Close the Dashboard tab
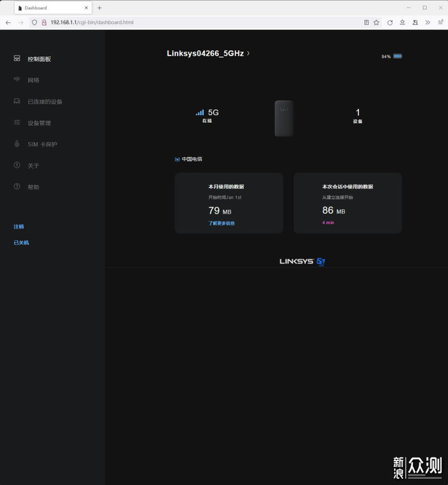This screenshot has width=448, height=485. tap(86, 8)
